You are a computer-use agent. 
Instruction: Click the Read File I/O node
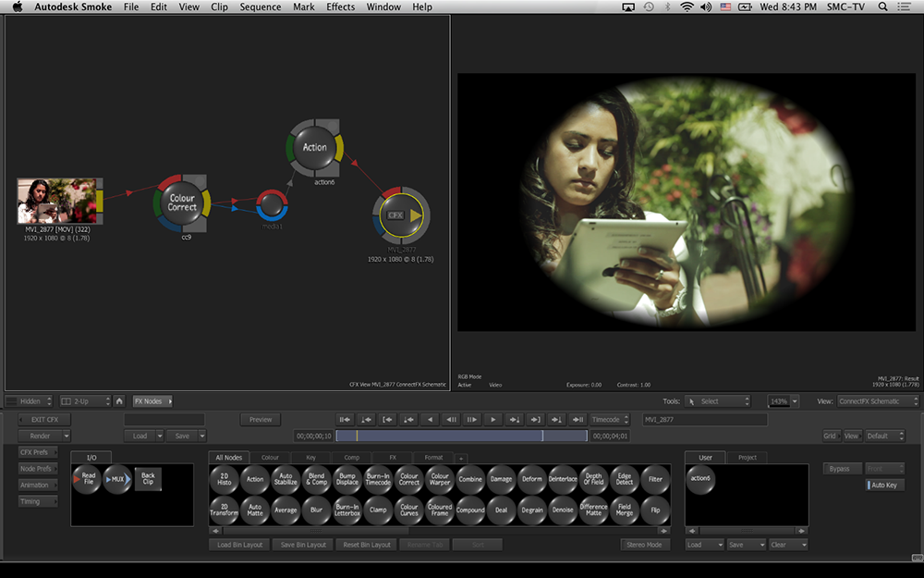87,479
